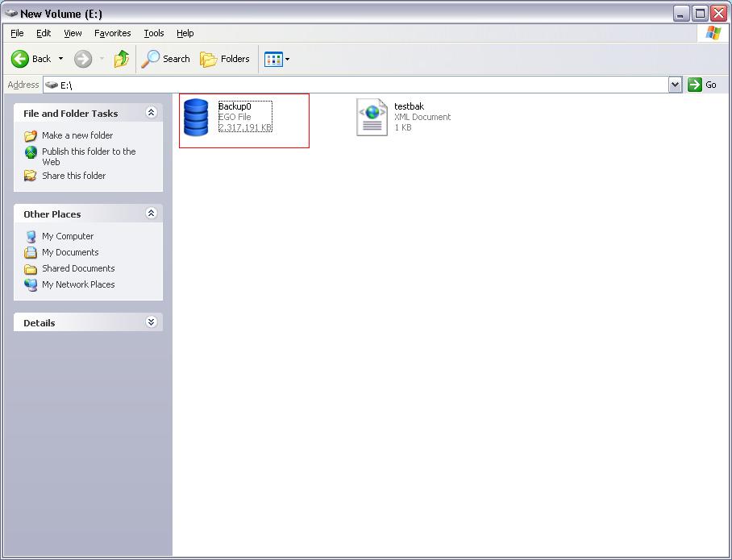Click the My Network Places icon
732x560 pixels.
click(31, 284)
